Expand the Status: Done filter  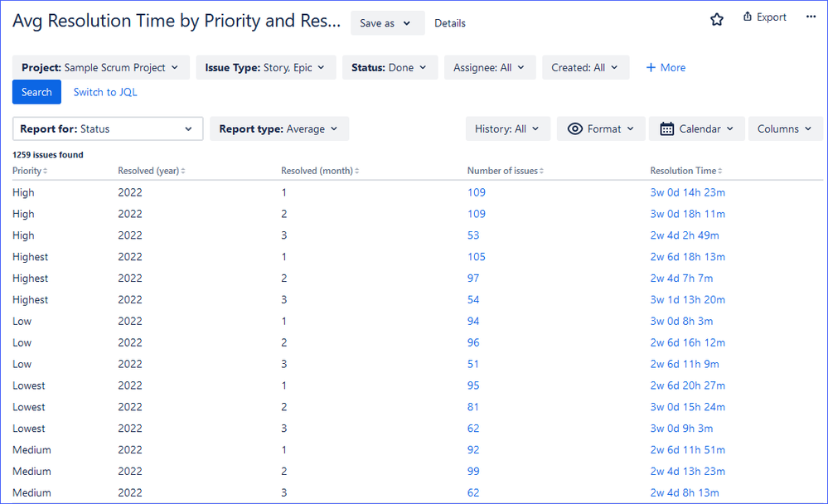[x=390, y=68]
